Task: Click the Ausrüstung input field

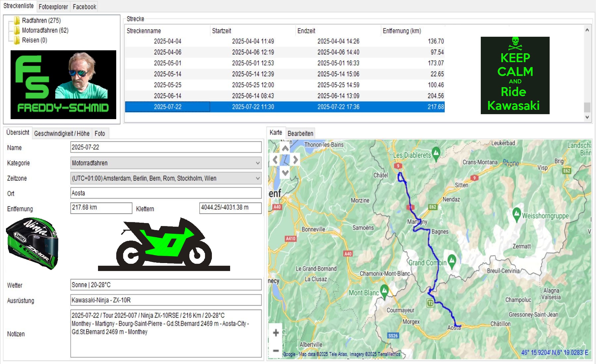Action: click(166, 300)
